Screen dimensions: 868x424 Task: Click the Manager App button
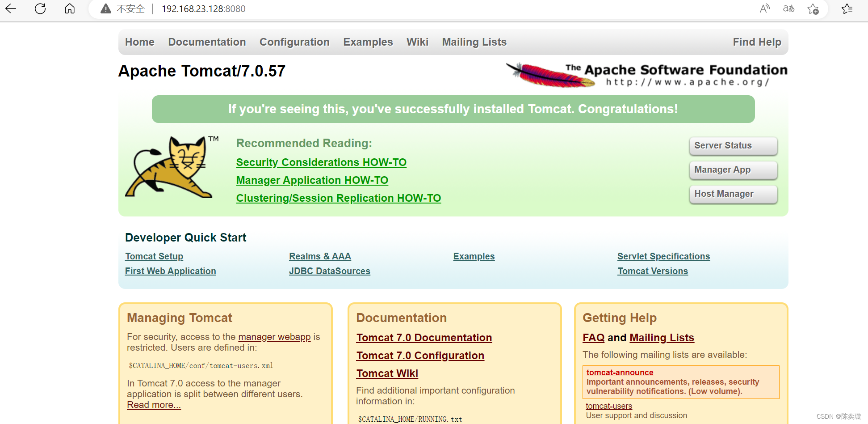click(x=733, y=170)
